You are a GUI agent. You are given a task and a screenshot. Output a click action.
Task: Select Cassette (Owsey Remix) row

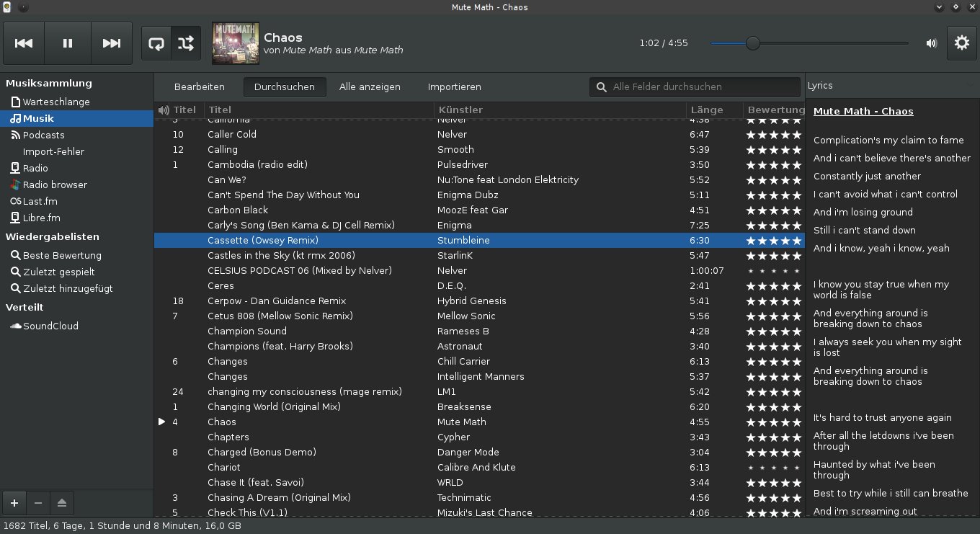(x=479, y=241)
